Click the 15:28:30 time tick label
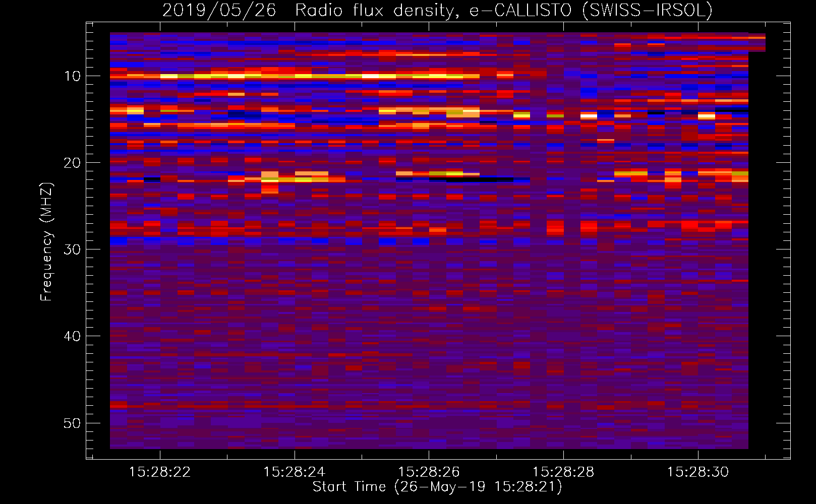Image resolution: width=816 pixels, height=504 pixels. 698,472
